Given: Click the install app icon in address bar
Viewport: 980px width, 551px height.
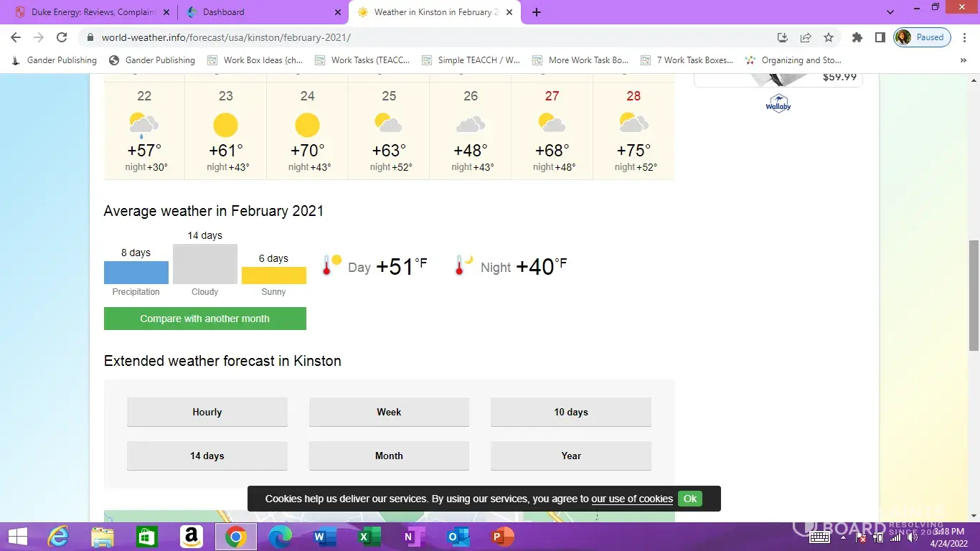Looking at the screenshot, I should 783,37.
